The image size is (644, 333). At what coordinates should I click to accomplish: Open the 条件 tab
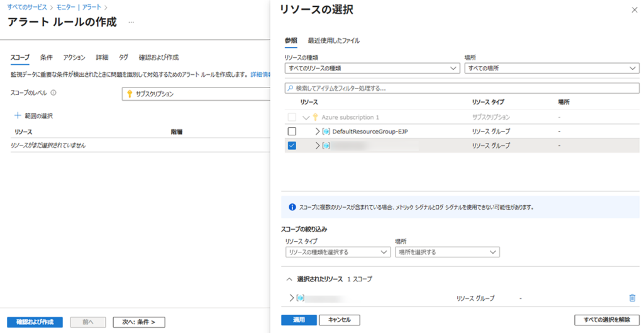coord(46,57)
